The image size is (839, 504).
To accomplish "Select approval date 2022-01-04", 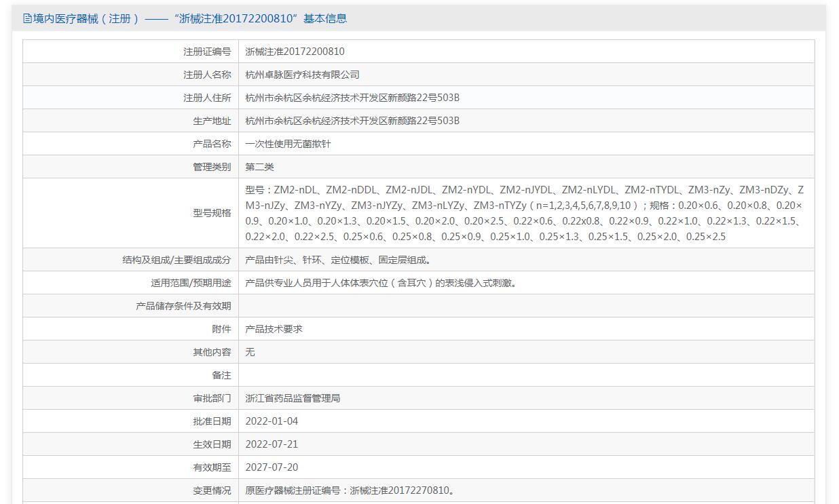I will [x=272, y=421].
